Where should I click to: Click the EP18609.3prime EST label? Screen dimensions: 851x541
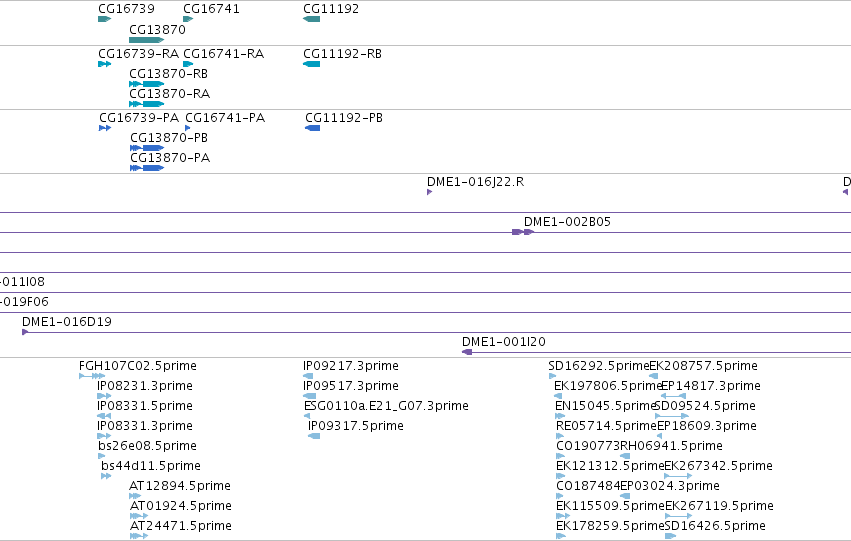707,426
